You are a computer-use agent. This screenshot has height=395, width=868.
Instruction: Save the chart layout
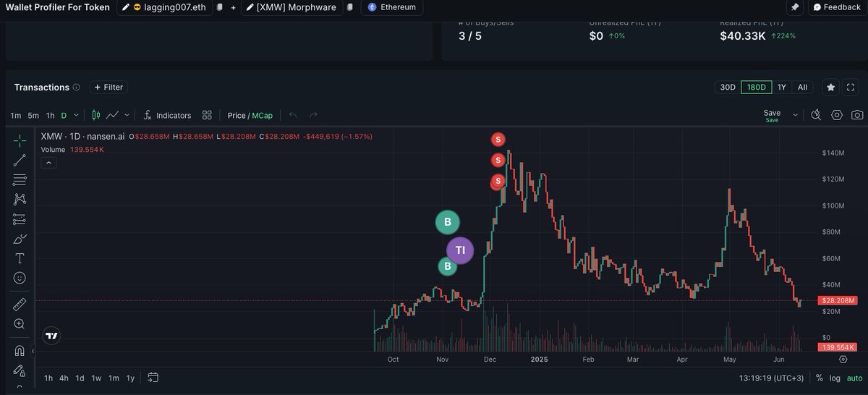[772, 115]
